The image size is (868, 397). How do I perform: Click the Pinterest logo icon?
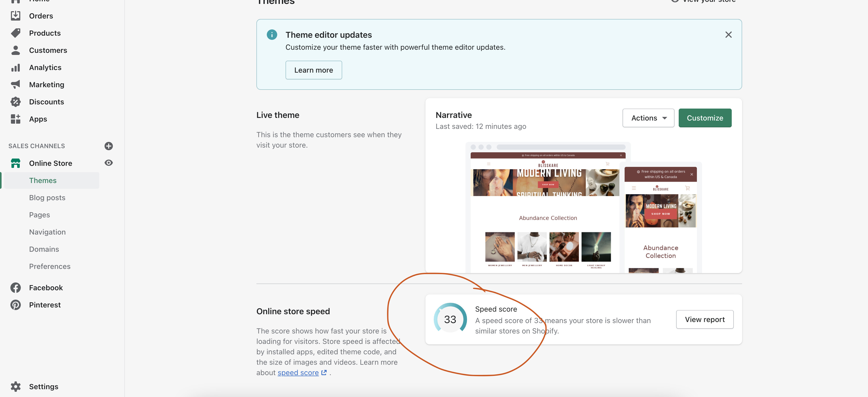tap(16, 305)
